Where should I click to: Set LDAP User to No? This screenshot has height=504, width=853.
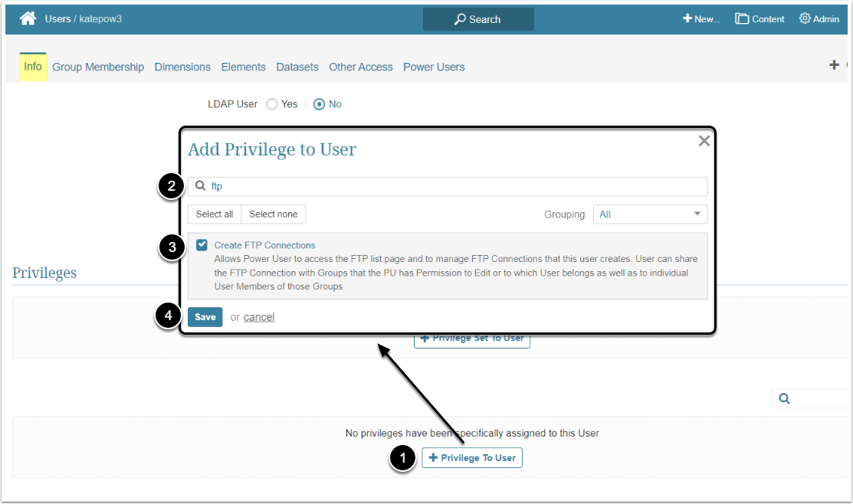(x=320, y=104)
